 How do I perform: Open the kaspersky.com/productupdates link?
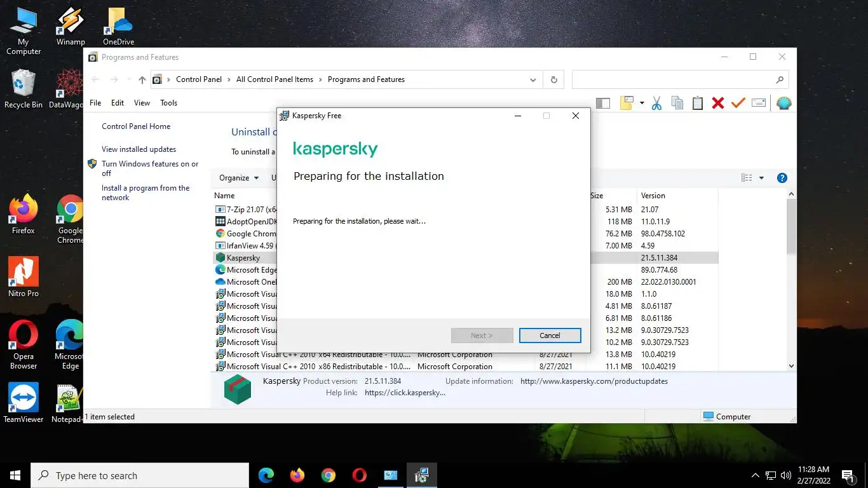pos(594,381)
